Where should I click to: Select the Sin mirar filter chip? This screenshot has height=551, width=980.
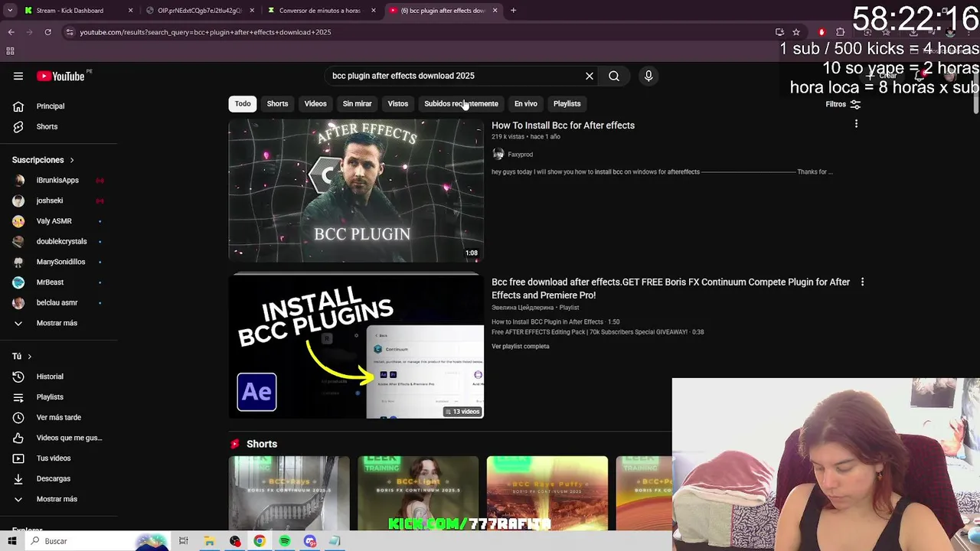click(x=357, y=103)
